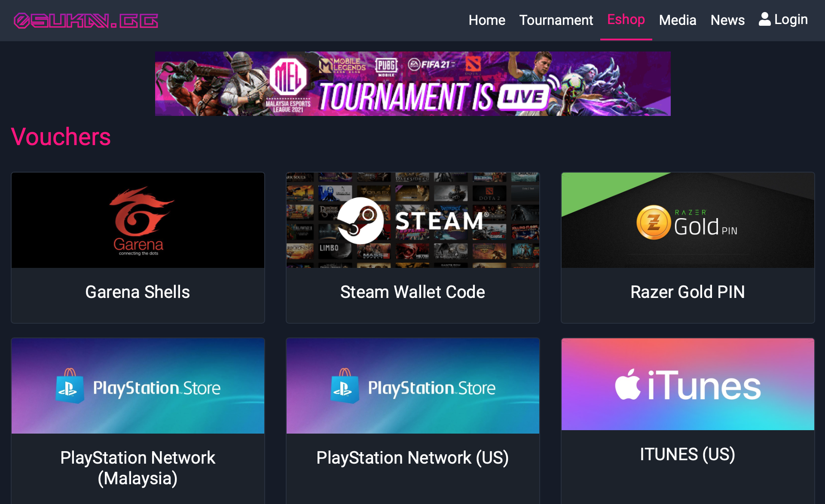Go to the Tournament page

coord(556,20)
